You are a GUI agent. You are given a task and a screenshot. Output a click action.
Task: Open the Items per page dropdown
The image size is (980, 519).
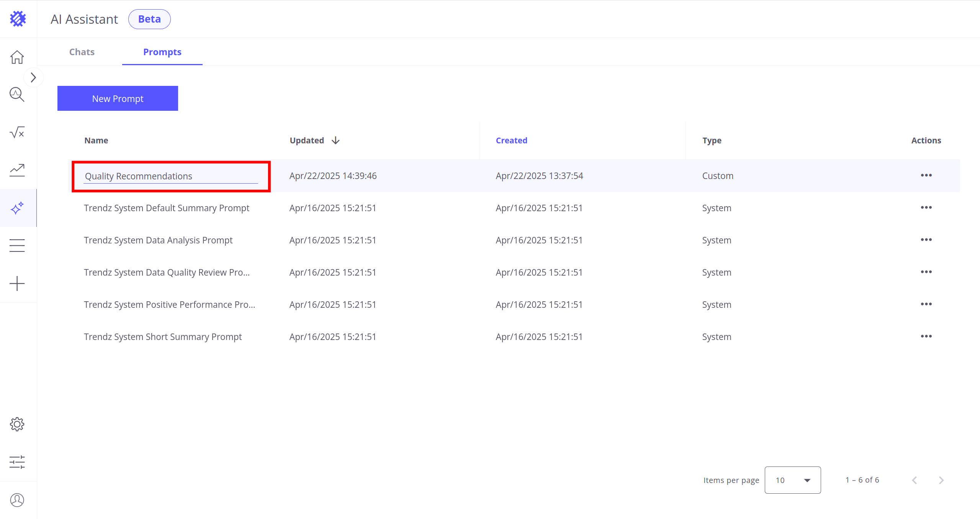[x=792, y=480]
